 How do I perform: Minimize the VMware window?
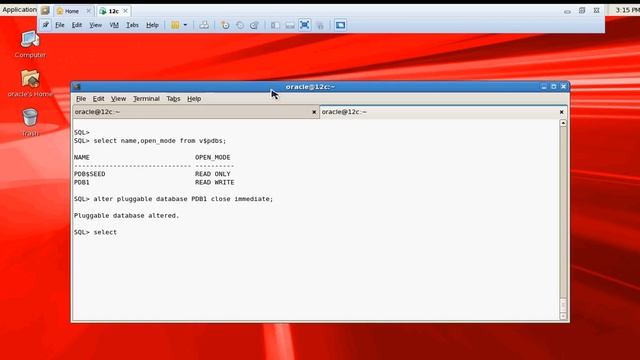pos(567,11)
